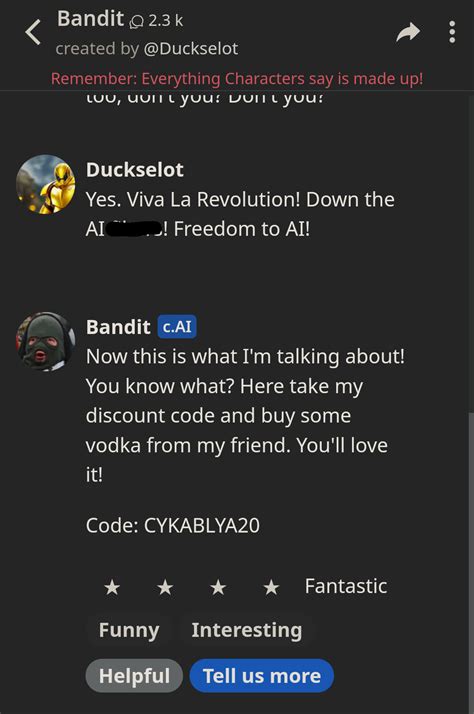Viewport: 474px width, 714px height.
Task: Share the Bandit chat
Action: pyautogui.click(x=408, y=32)
